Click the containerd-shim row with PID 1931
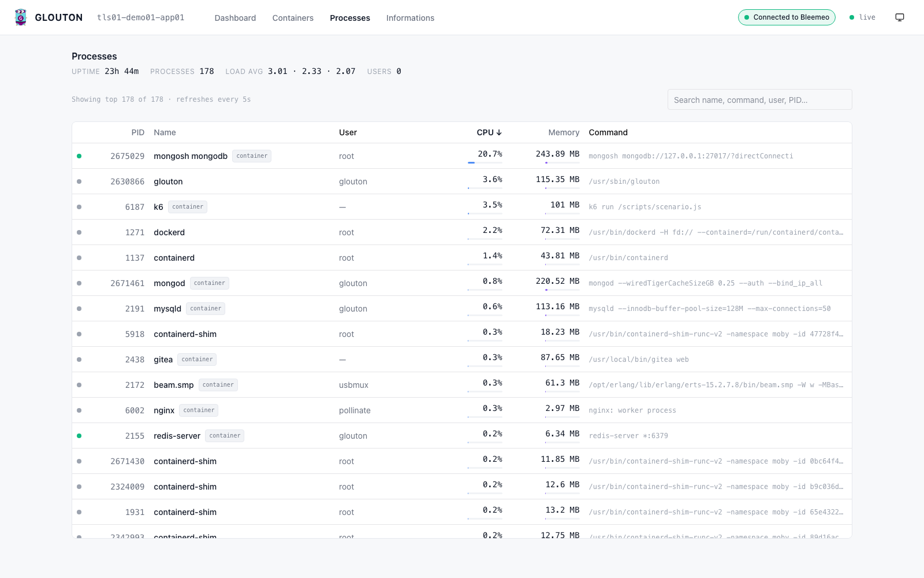This screenshot has height=578, width=924. (462, 512)
